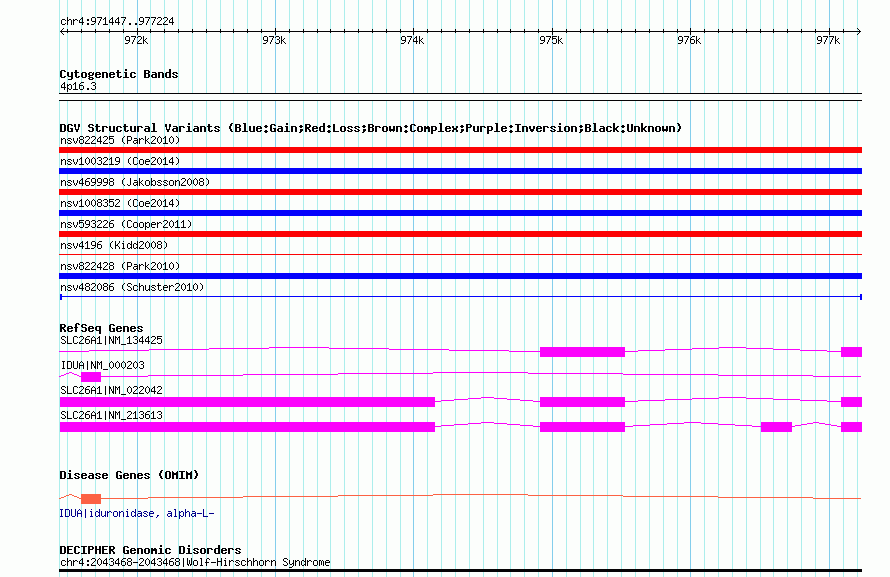Open the SLC26A1|NM_134425 transcript label

(x=111, y=340)
